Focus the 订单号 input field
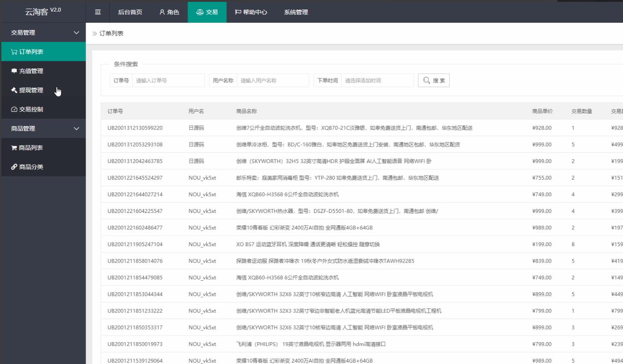623x364 pixels. click(x=168, y=81)
